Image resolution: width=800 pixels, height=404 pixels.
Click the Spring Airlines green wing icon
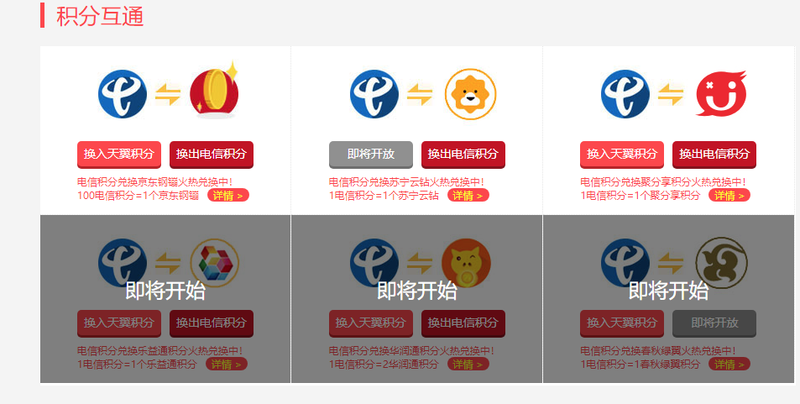click(721, 262)
